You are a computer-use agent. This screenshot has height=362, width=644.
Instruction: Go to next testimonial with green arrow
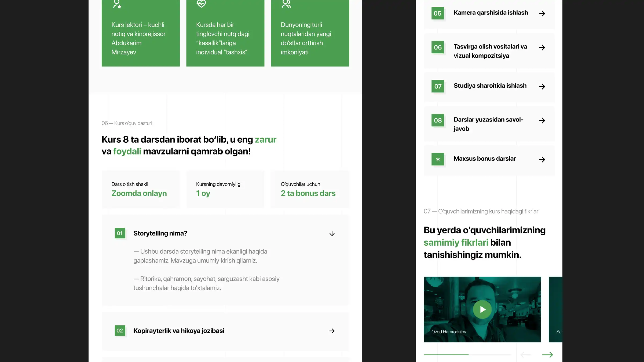point(547,355)
